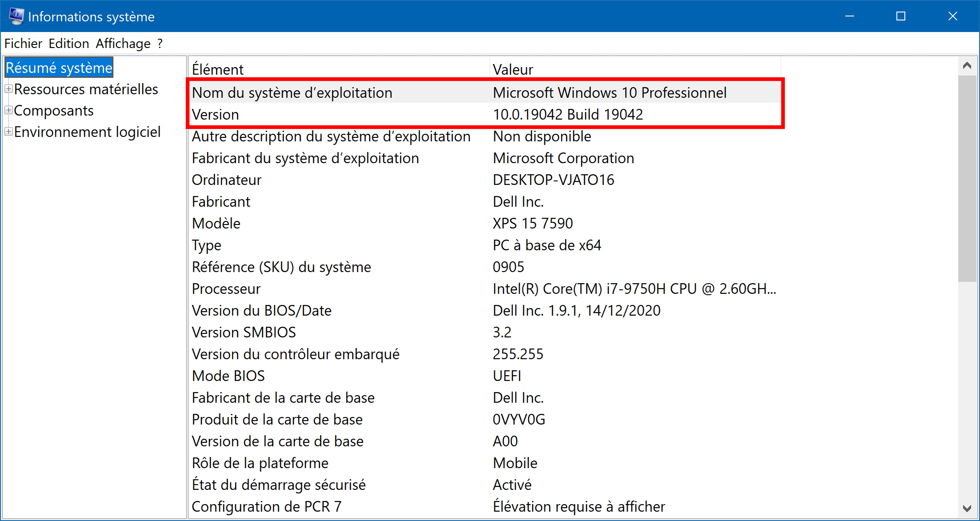Click the Dell Inc. 1.9.1, 14/12/2020 value

[x=576, y=310]
